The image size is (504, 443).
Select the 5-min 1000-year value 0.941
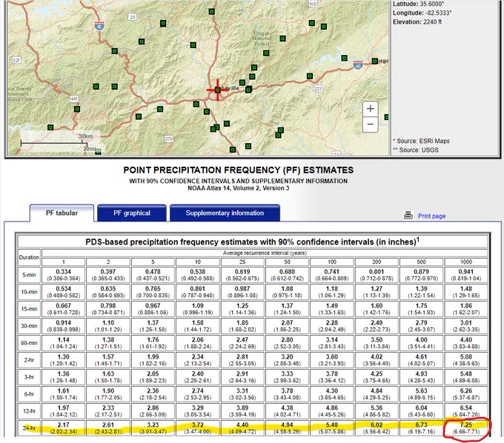466,272
